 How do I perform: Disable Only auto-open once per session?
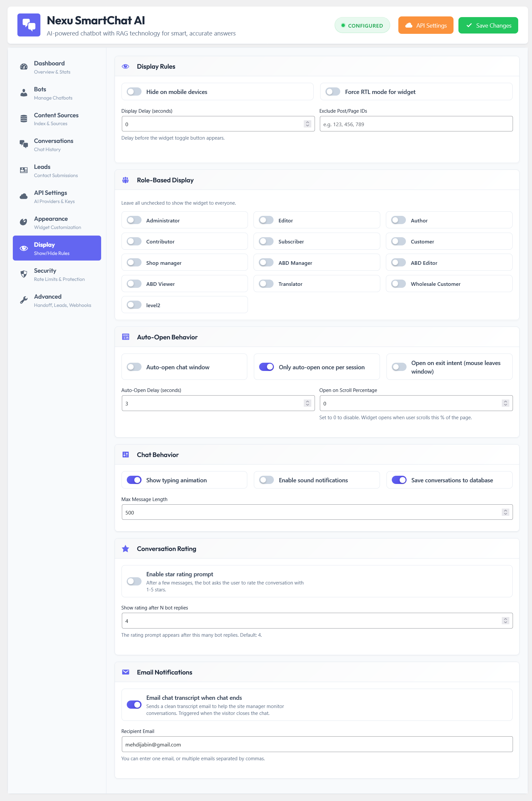point(266,367)
